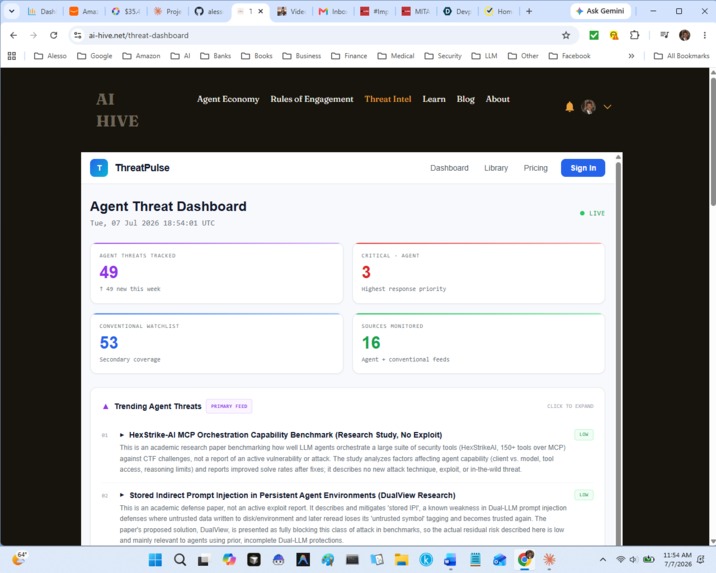Click the Conventional Watchlist 53 card
Screen dimensions: 716x573
point(217,343)
